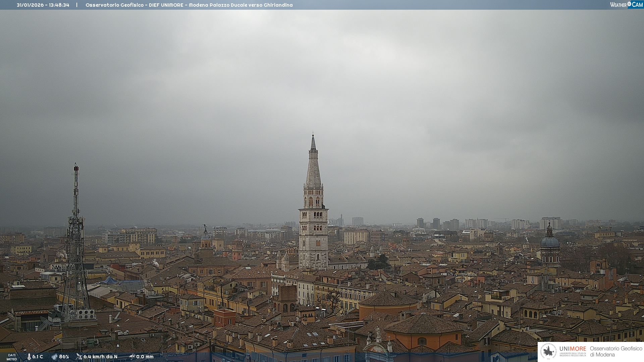644x362 pixels.
Task: Click the CAM blue badge
Action: tap(637, 5)
